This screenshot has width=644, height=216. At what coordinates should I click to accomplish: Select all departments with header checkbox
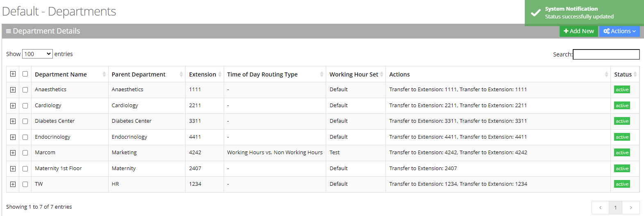tap(25, 74)
